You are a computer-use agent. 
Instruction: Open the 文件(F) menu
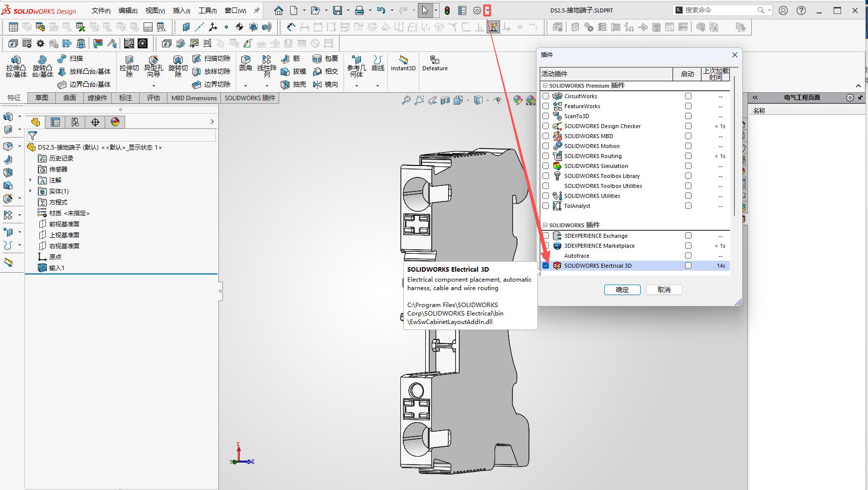(x=101, y=10)
